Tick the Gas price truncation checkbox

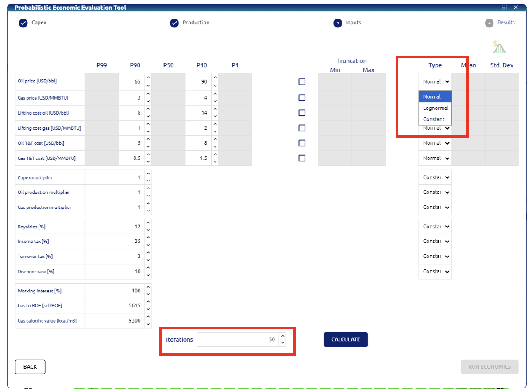tap(302, 97)
